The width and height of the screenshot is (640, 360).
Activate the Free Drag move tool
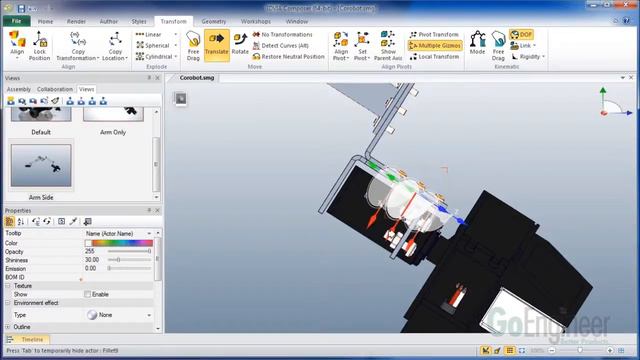193,46
